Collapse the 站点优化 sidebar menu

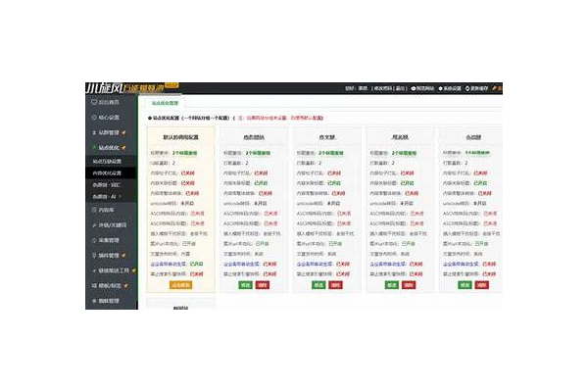pos(133,146)
